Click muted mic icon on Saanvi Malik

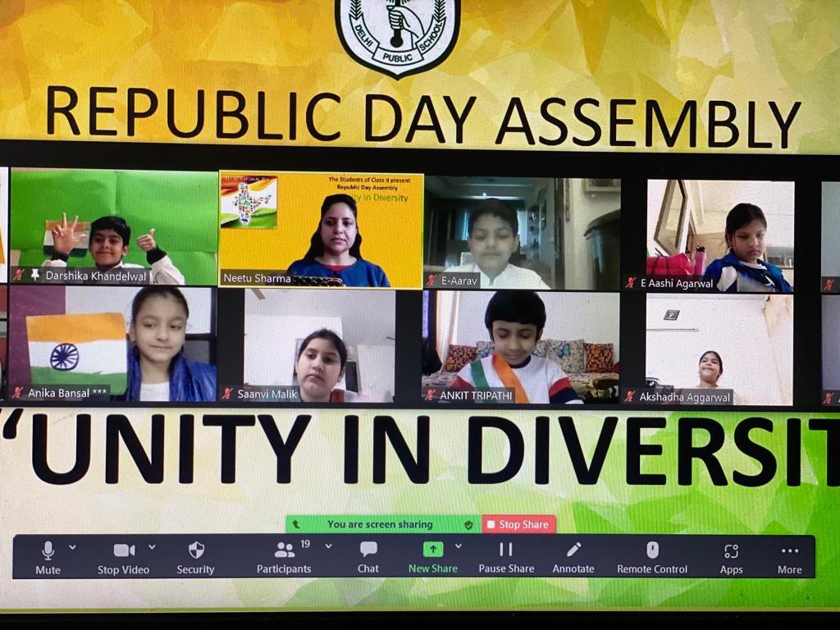228,394
